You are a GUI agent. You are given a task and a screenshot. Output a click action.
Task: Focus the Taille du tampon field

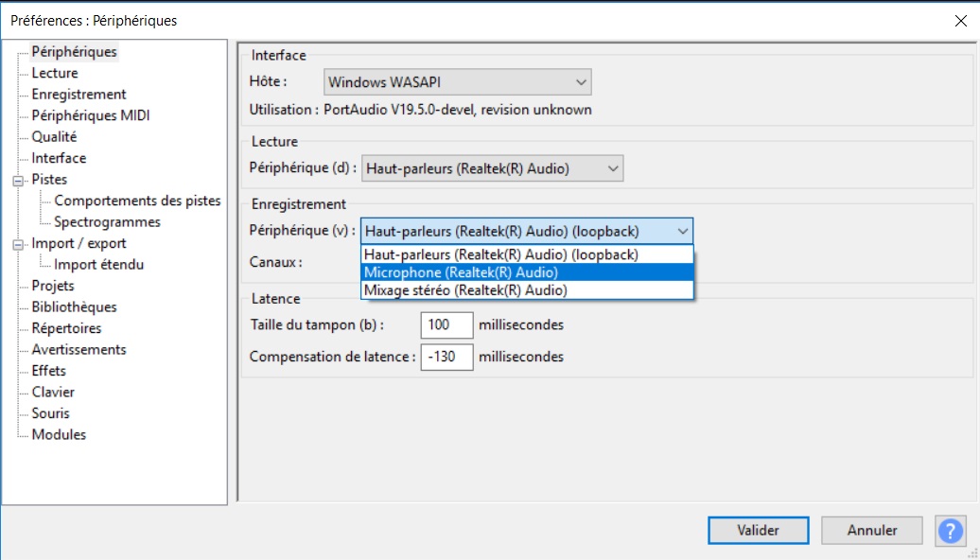446,325
